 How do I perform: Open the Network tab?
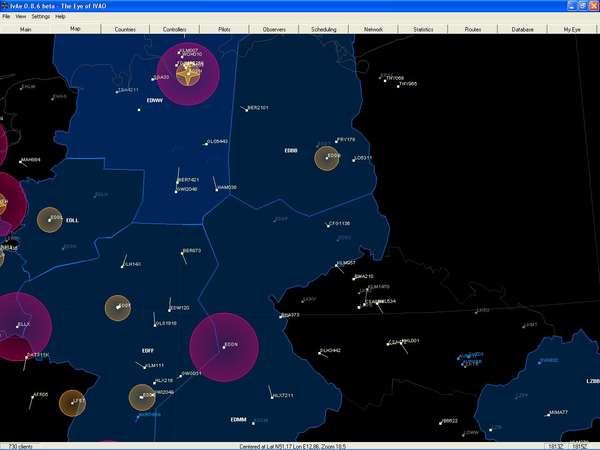click(373, 29)
